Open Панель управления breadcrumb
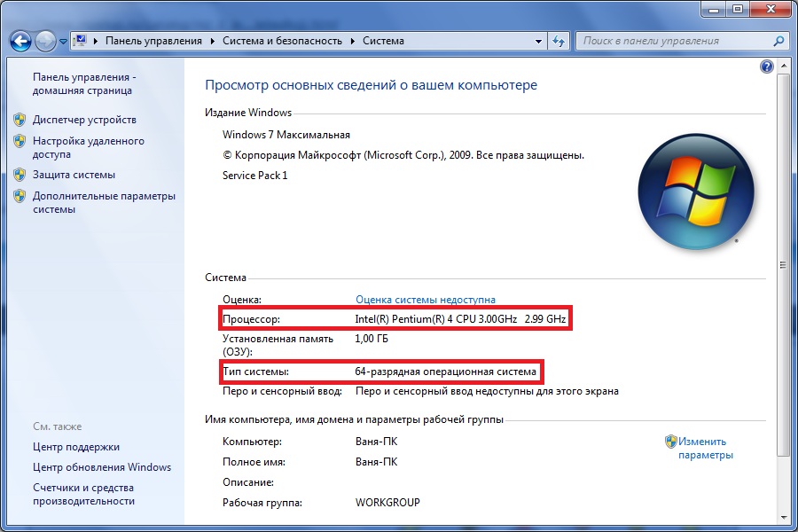 point(153,41)
